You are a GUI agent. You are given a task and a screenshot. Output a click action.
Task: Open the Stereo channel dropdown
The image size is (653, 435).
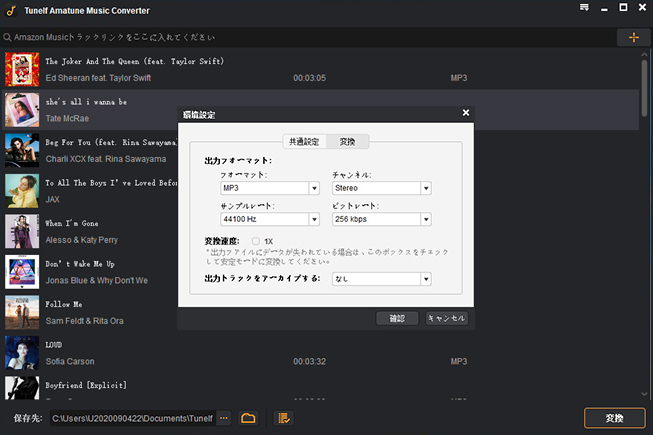426,188
